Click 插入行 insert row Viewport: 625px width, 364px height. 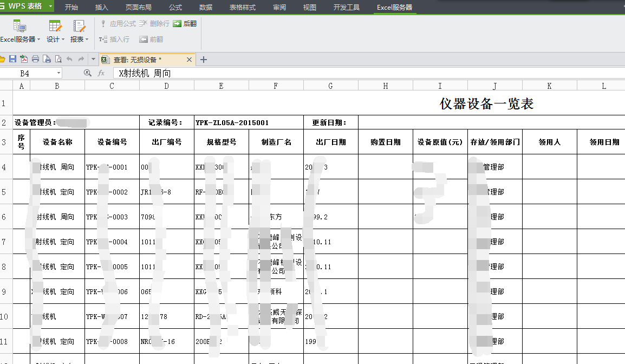coord(114,39)
